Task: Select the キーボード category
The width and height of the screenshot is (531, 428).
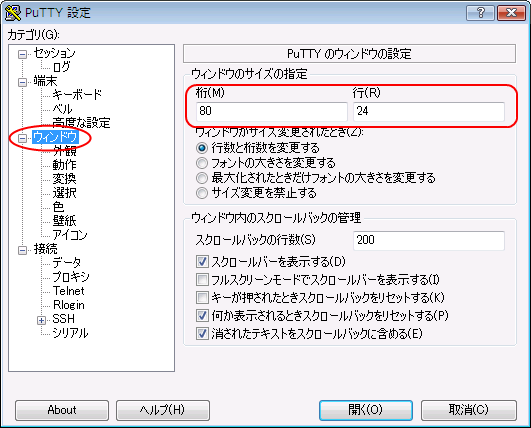Action: [77, 94]
